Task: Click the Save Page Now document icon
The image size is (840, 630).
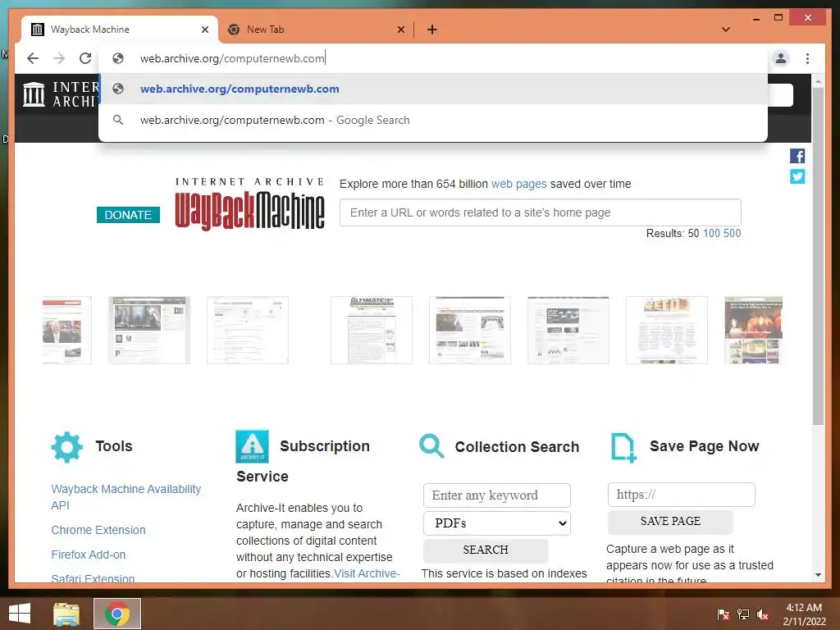Action: tap(623, 448)
